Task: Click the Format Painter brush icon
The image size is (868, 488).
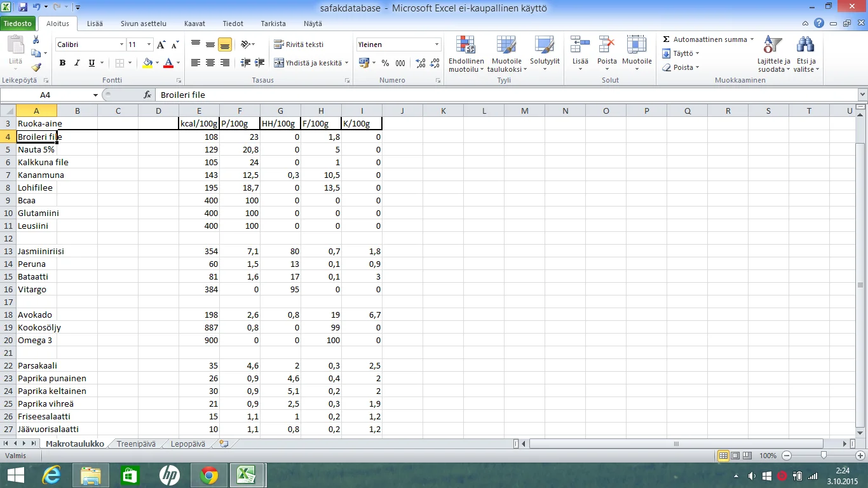Action: pyautogui.click(x=36, y=67)
